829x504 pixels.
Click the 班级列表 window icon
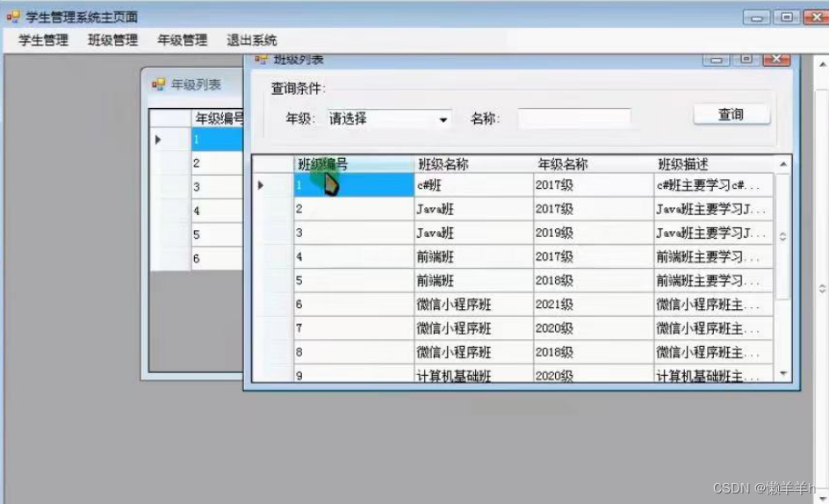pyautogui.click(x=261, y=59)
